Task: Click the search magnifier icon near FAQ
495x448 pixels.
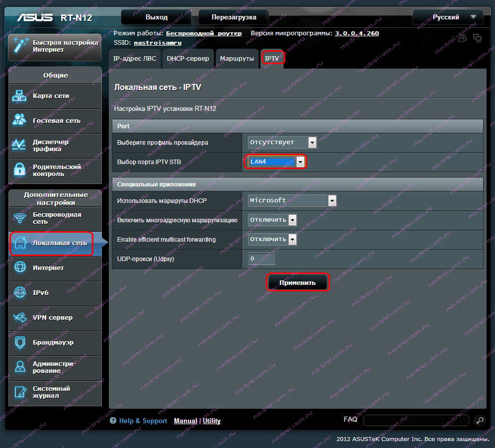Action: pyautogui.click(x=479, y=420)
